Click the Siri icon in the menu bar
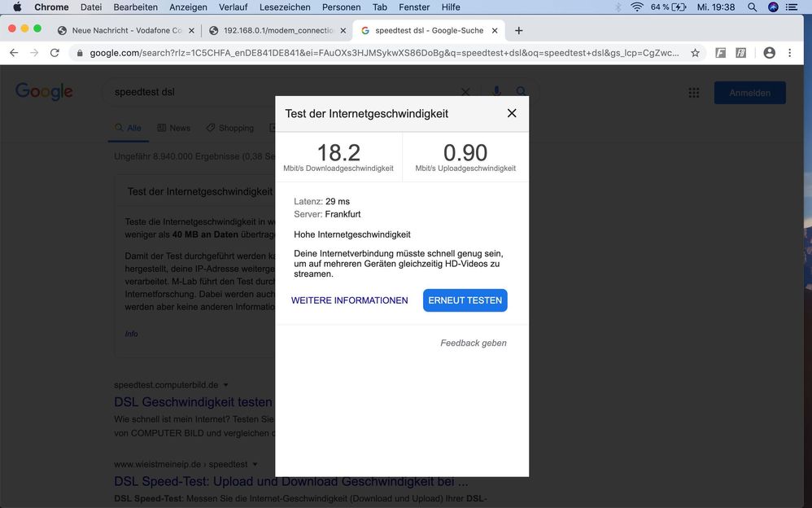The width and height of the screenshot is (812, 508). (x=773, y=7)
